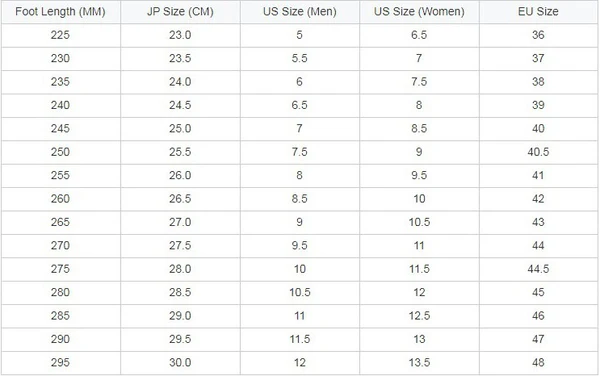Click the EU size 43 cell
Image resolution: width=600 pixels, height=376 pixels.
pos(538,222)
